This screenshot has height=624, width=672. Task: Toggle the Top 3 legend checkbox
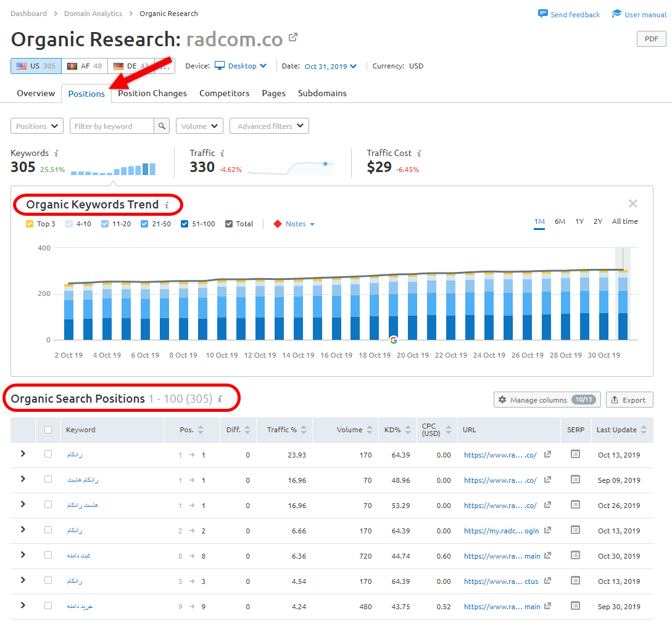[x=30, y=224]
